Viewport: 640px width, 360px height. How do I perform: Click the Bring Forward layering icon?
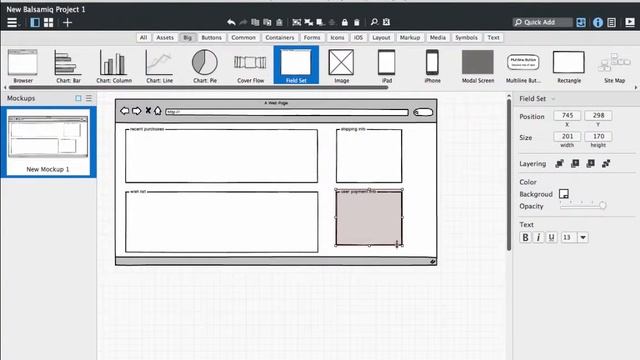point(575,164)
